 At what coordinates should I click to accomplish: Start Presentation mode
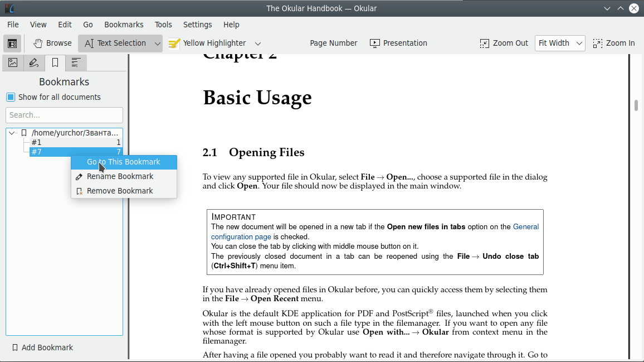398,44
